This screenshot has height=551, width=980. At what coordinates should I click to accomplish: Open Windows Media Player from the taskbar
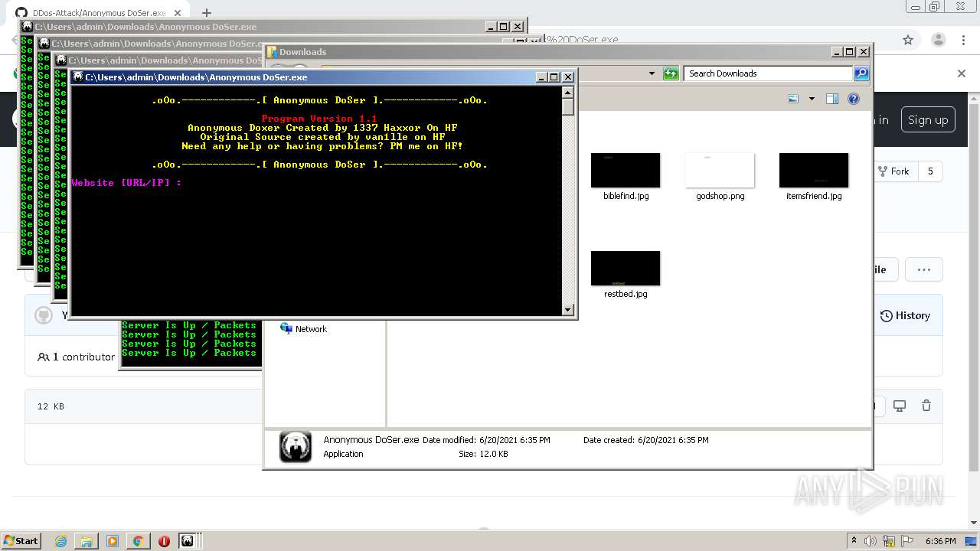(x=113, y=541)
